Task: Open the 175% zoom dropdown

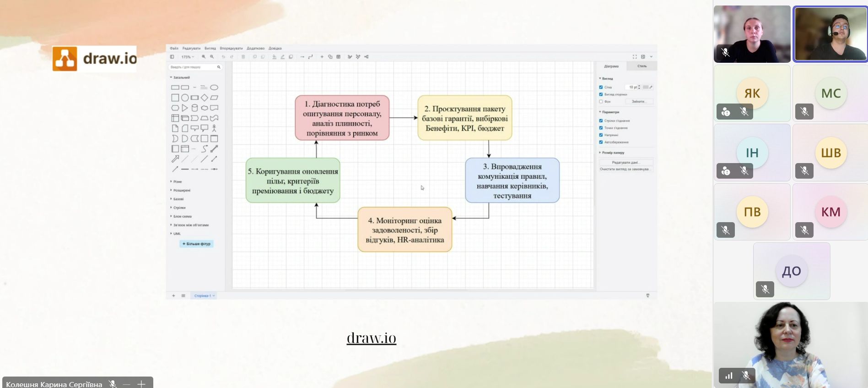Action: [x=188, y=57]
